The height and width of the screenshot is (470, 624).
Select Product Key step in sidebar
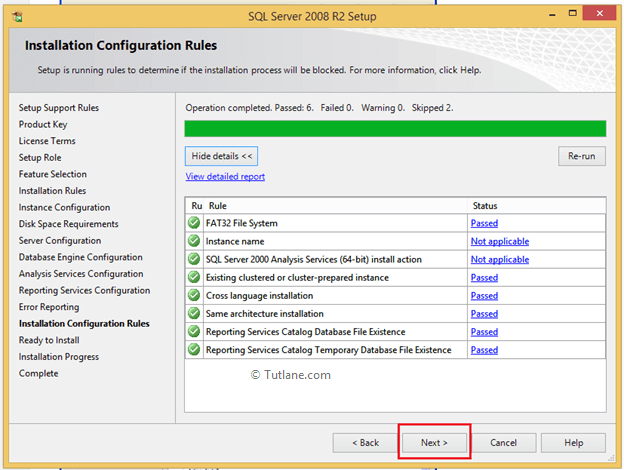[x=43, y=125]
